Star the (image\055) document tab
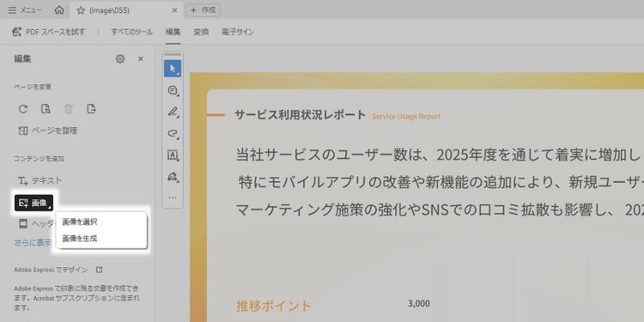Image resolution: width=644 pixels, height=322 pixels. click(81, 10)
